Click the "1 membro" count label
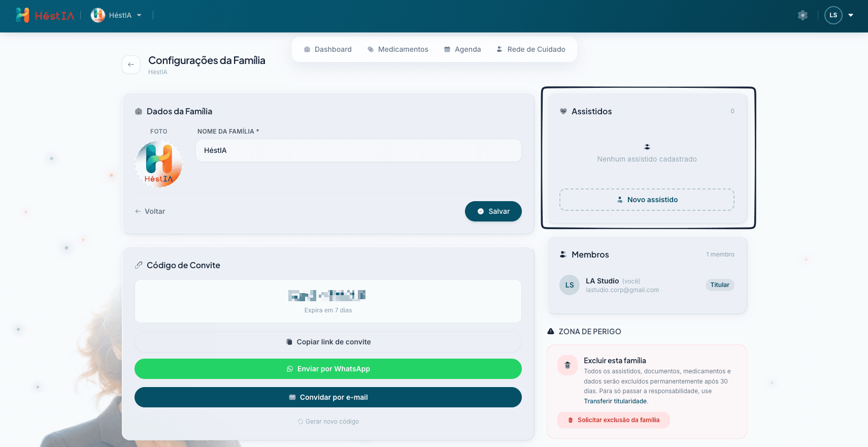 point(720,254)
